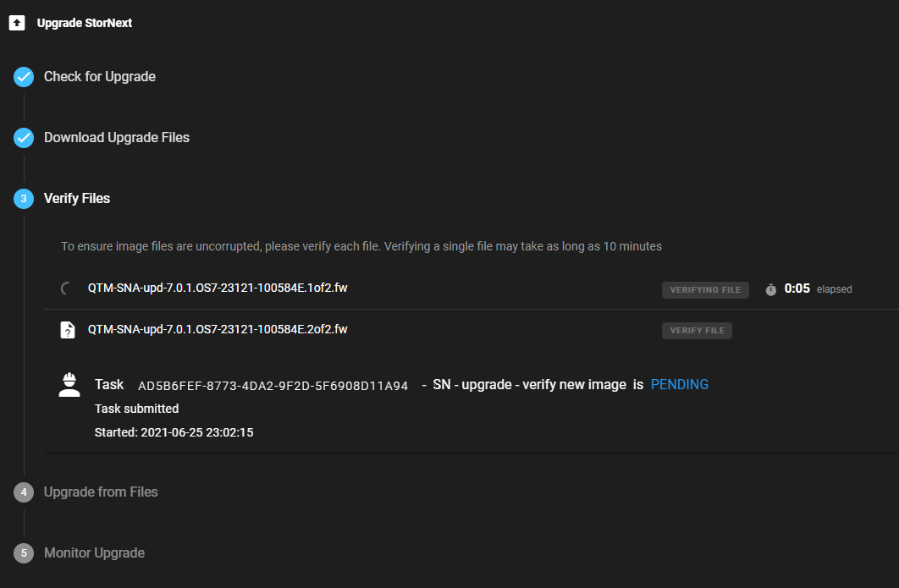Click the VERIFY FILE button for 2of2.fw
Image resolution: width=899 pixels, height=588 pixels.
pos(698,331)
